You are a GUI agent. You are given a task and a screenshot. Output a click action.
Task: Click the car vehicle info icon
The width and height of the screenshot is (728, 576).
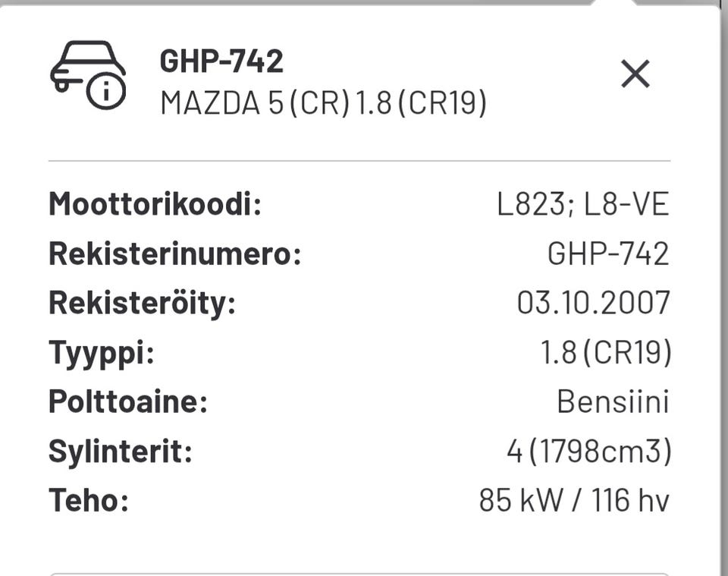[88, 75]
